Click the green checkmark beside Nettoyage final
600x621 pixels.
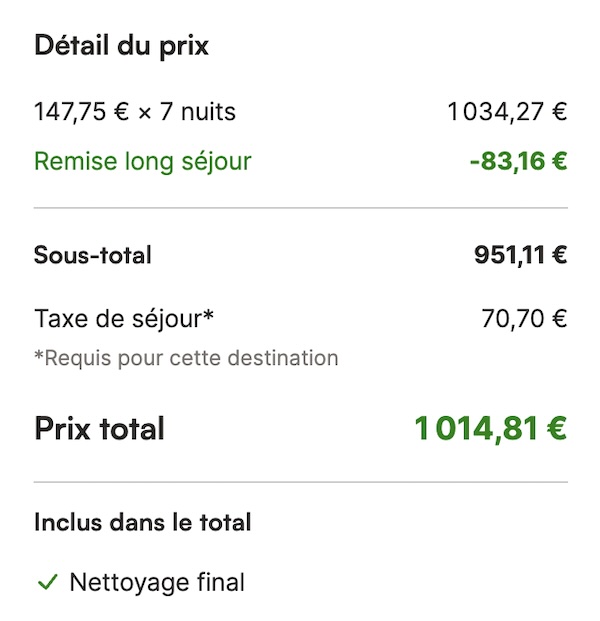[x=48, y=582]
